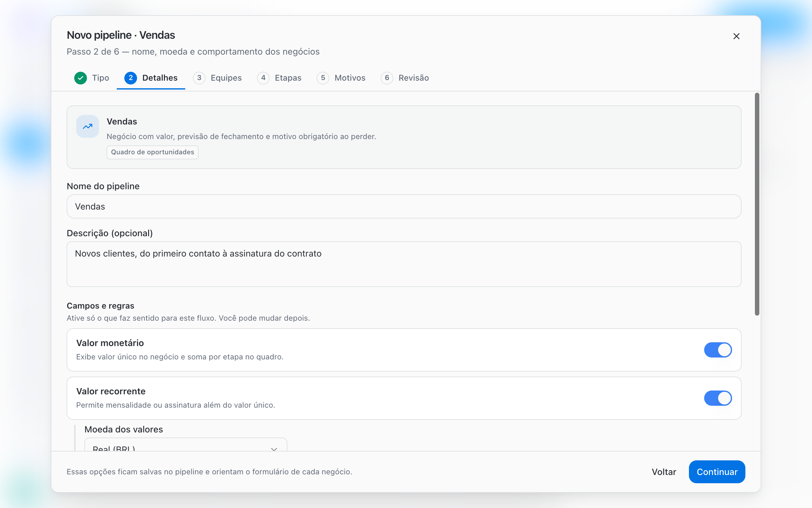Click the 'Essas opções ficam salvas' footer note
Screen dimensions: 812x508
(209, 472)
